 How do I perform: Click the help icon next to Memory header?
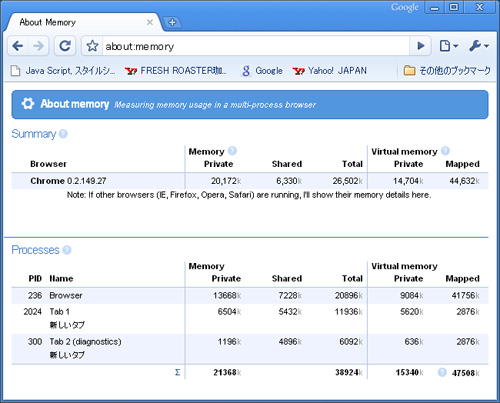tap(232, 151)
